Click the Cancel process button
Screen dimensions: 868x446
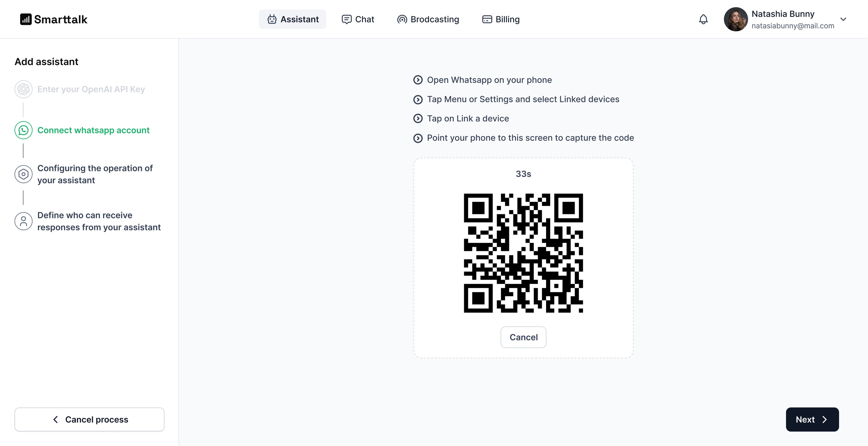pyautogui.click(x=89, y=419)
